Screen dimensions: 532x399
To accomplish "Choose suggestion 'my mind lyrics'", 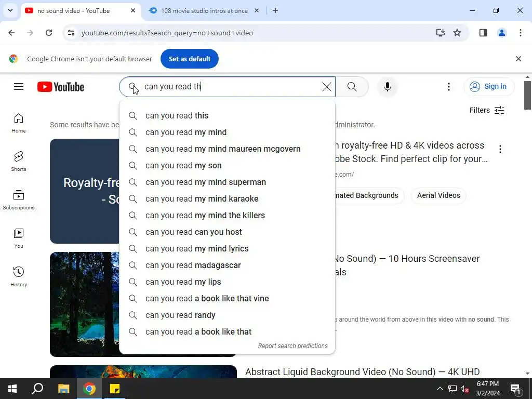I will coord(227,249).
